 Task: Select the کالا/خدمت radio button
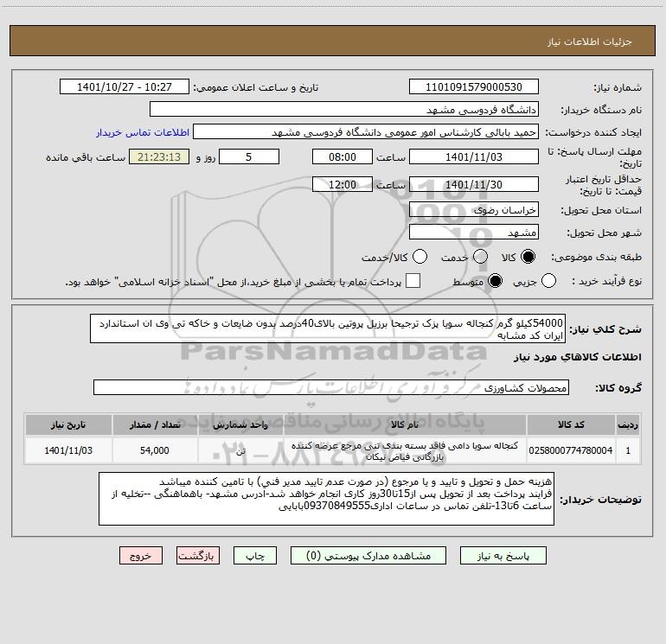419,257
